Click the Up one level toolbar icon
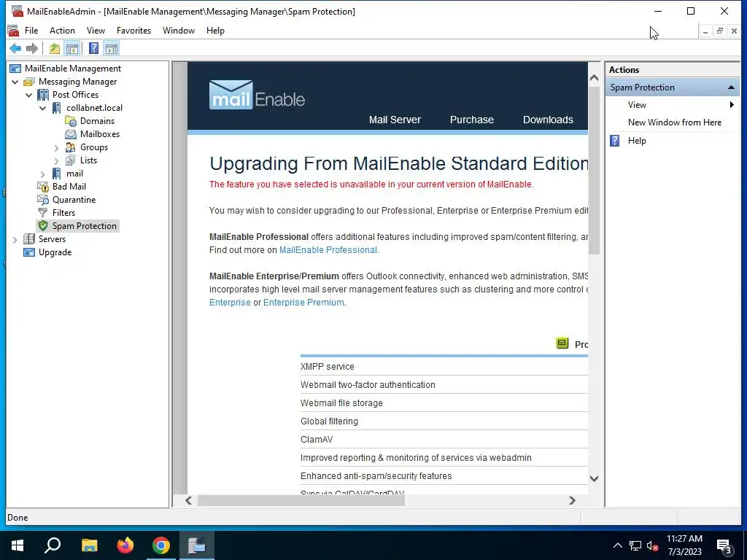The width and height of the screenshot is (747, 560). click(55, 48)
